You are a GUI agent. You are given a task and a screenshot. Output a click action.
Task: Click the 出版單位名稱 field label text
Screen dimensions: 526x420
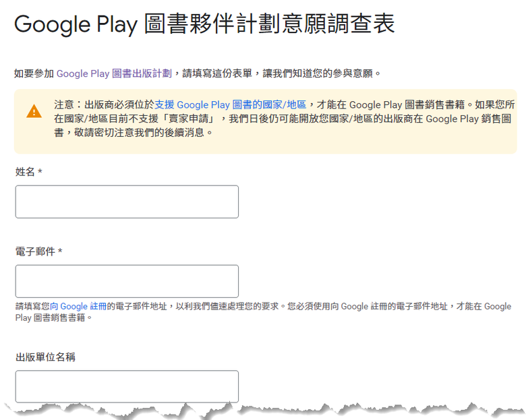pyautogui.click(x=45, y=357)
